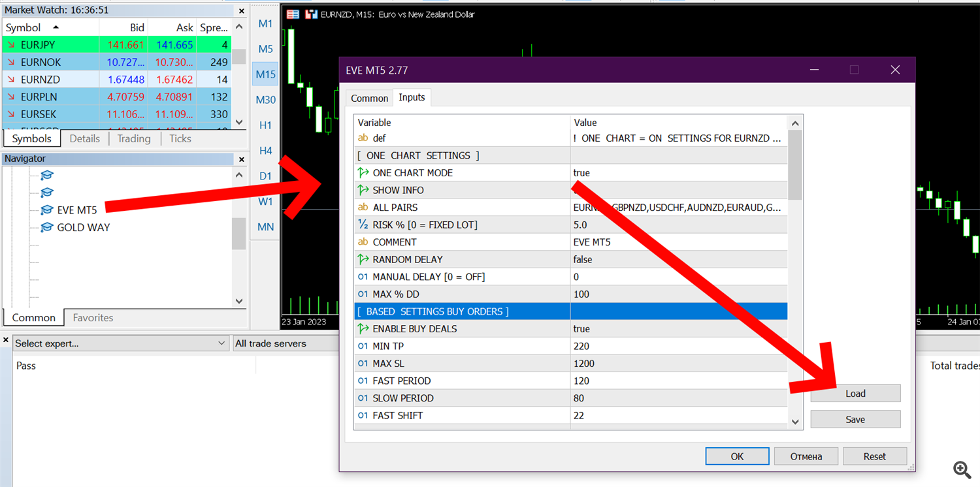The image size is (980, 487).
Task: Open the Inputs tab in EVE MT5 dialog
Action: click(x=412, y=97)
